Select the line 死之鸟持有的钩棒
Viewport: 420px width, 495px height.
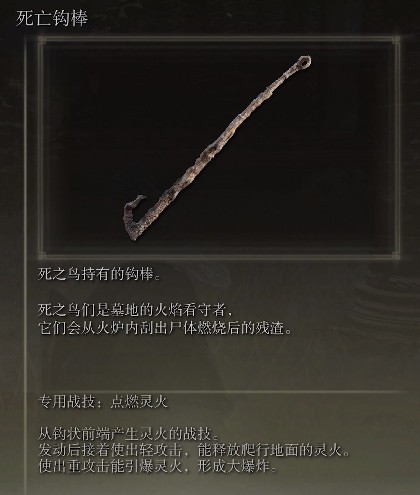click(99, 274)
